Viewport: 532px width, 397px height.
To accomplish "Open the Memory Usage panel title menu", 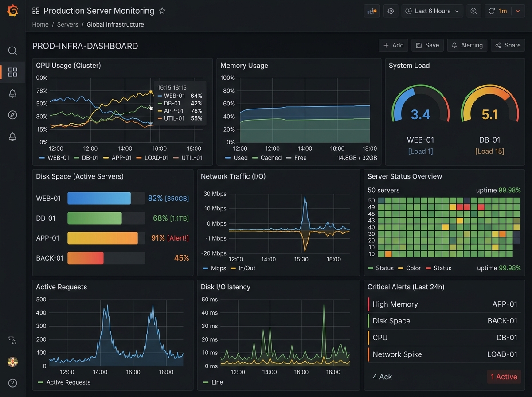I will click(x=244, y=66).
